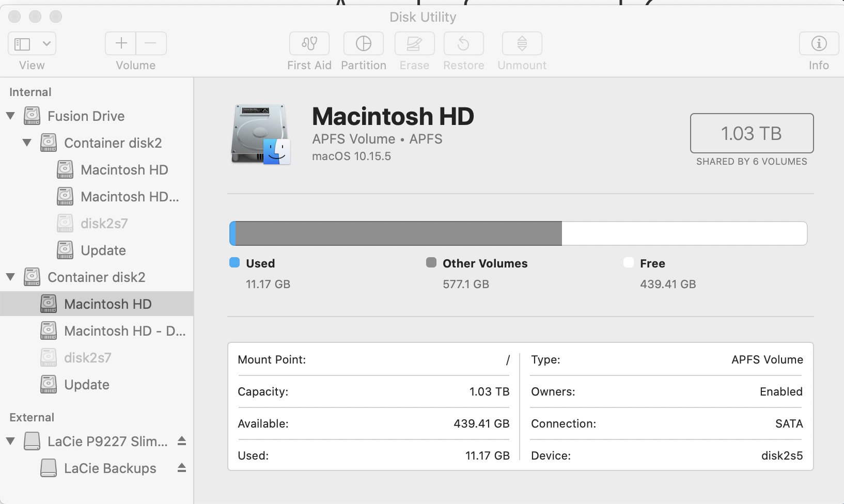Click the 439.41 GB value under Free legend
Screen dimensions: 844x504
pyautogui.click(x=668, y=284)
